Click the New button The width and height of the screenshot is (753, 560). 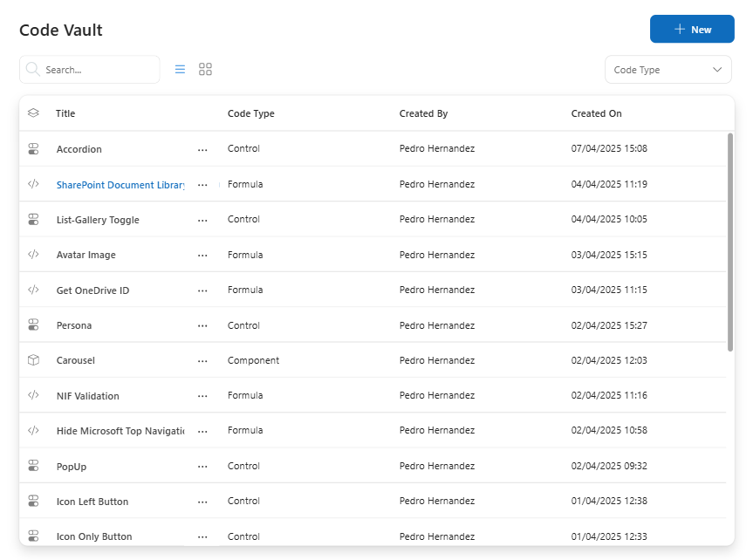(692, 29)
